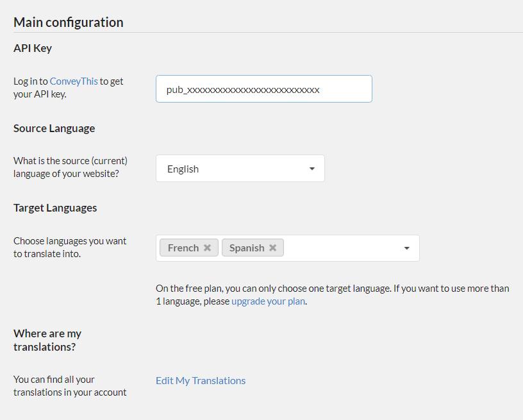Screen dimensions: 523x420
Task: Select the Spanish tag label
Action: pos(246,248)
